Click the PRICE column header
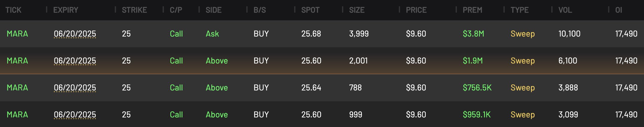This screenshot has width=644, height=127. pyautogui.click(x=416, y=10)
